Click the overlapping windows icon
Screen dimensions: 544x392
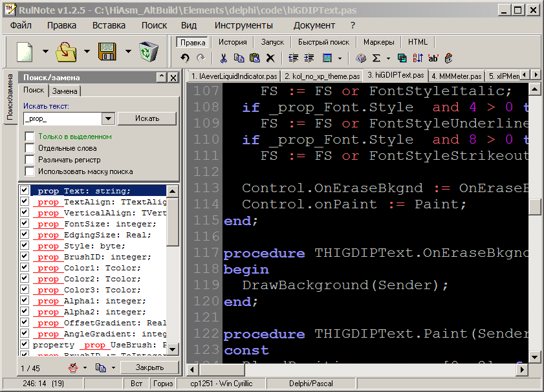pos(402,58)
